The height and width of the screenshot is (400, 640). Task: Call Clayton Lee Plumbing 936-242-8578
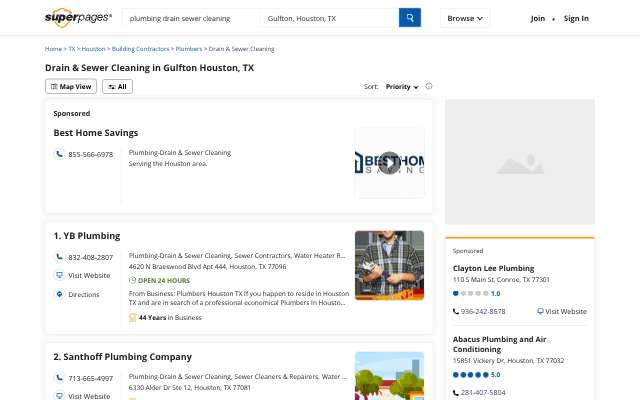pyautogui.click(x=483, y=311)
